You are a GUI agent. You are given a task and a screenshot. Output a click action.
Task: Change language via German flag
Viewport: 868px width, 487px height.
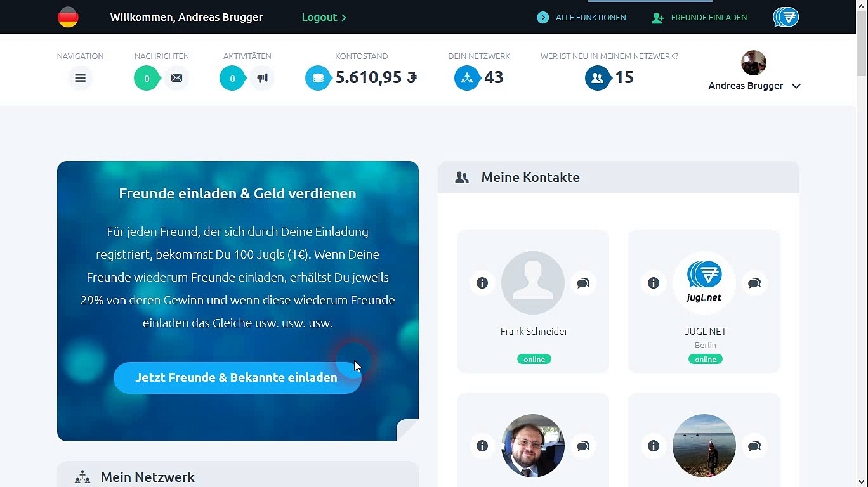[68, 17]
